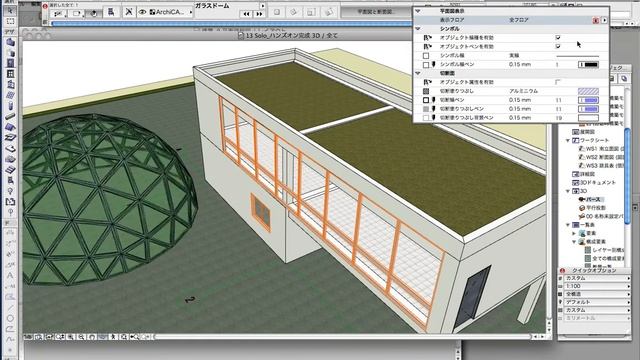
Task: Select the cylinder-shaped Column tool icon
Action: click(x=10, y=106)
